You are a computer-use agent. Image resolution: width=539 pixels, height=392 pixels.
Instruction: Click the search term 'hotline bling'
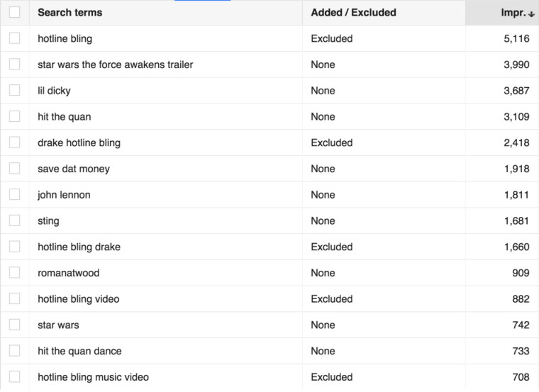(x=65, y=38)
